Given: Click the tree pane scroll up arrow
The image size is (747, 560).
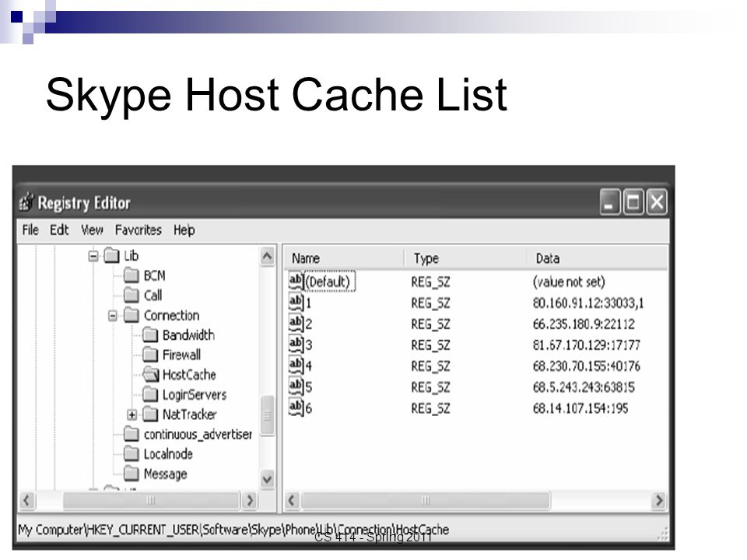Looking at the screenshot, I should (x=267, y=257).
